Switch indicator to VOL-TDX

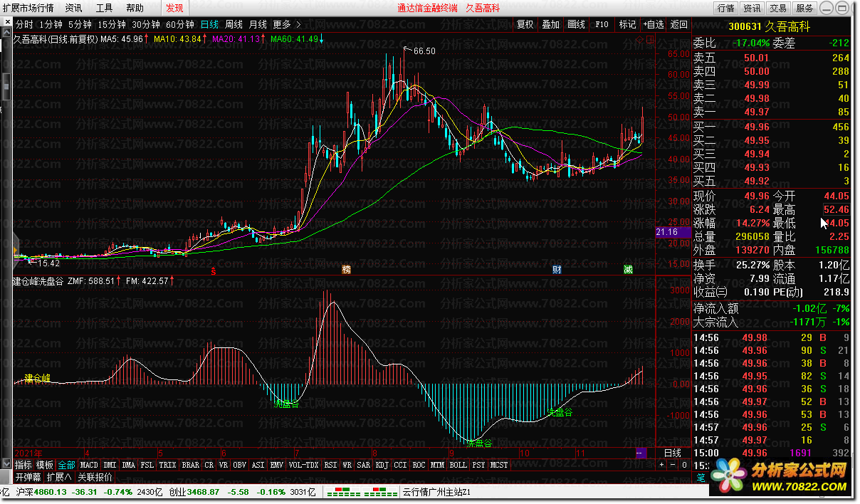(304, 465)
